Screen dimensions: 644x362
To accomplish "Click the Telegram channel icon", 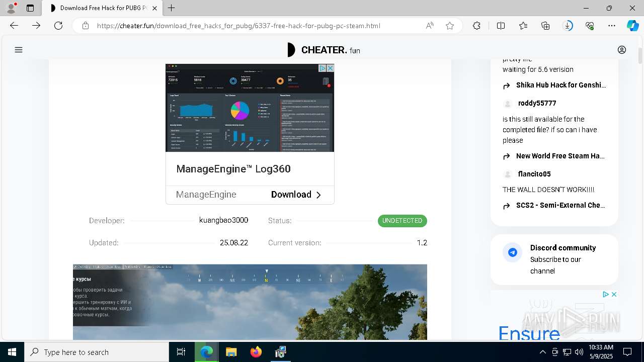I will [513, 252].
